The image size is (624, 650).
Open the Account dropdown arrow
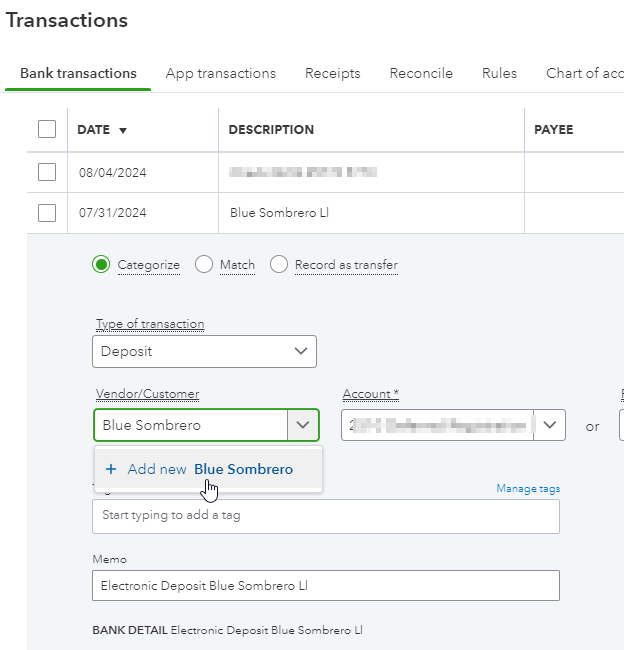[x=550, y=425]
